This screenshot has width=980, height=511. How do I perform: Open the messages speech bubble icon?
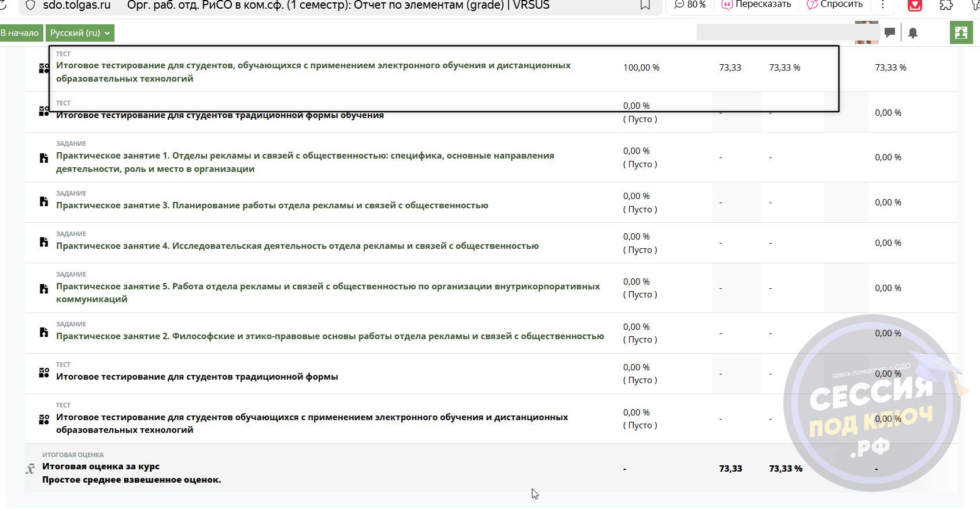click(890, 33)
